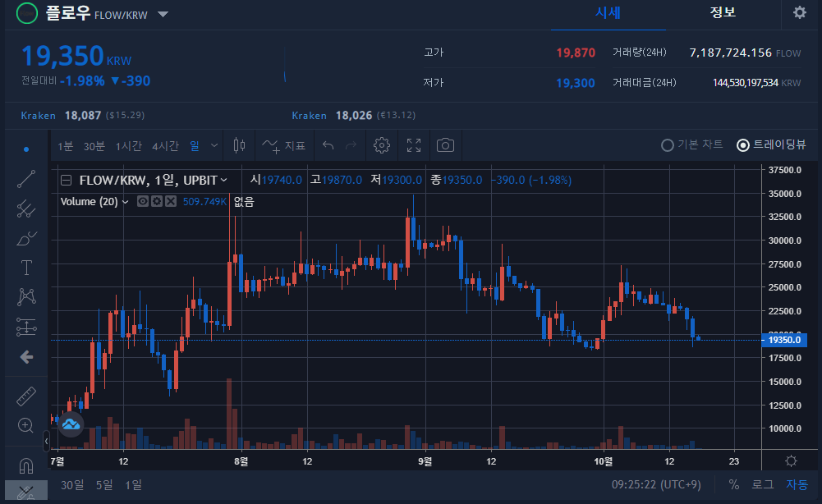The height and width of the screenshot is (504, 822).
Task: Click 35000.0 on the price axis
Action: coord(785,194)
